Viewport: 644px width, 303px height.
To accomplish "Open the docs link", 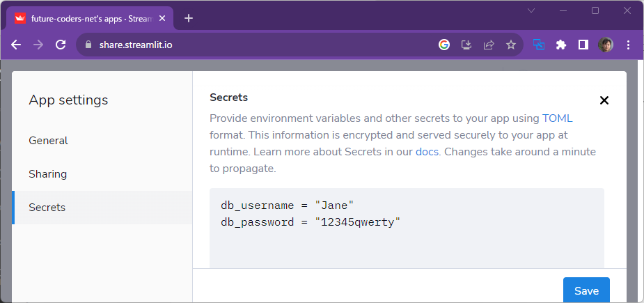I will coord(427,152).
